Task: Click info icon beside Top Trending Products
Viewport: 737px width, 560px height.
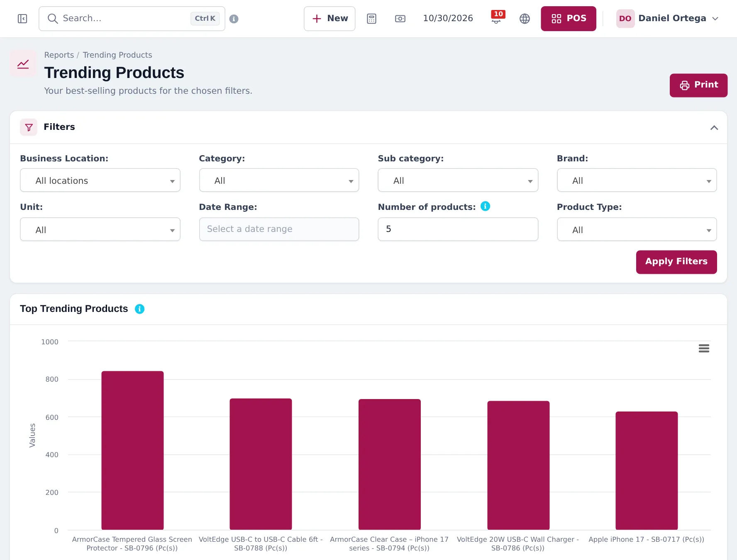Action: coord(140,309)
